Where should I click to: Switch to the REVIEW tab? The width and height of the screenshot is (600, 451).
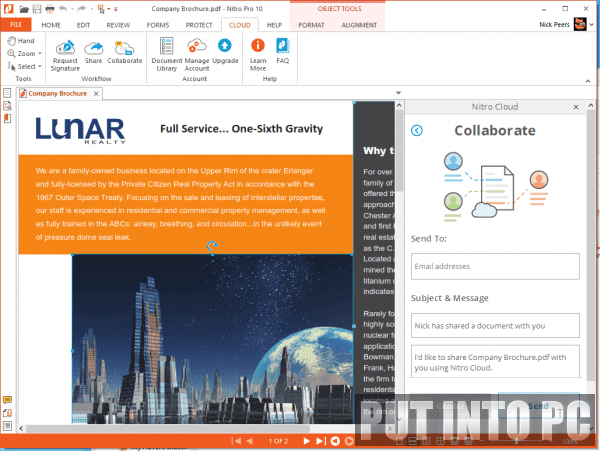pos(118,25)
